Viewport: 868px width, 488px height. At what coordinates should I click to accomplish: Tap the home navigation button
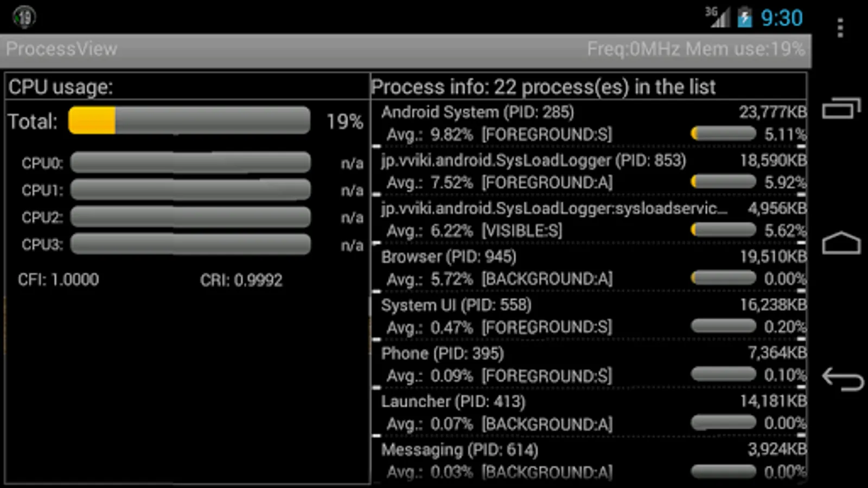coord(841,243)
